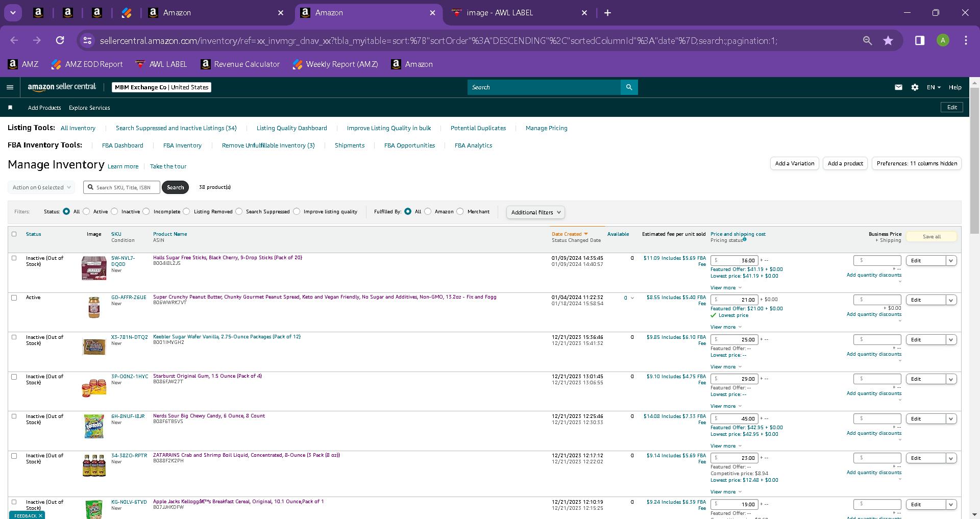This screenshot has height=519, width=980.
Task: Choose the Inactive status filter radio
Action: pyautogui.click(x=114, y=211)
